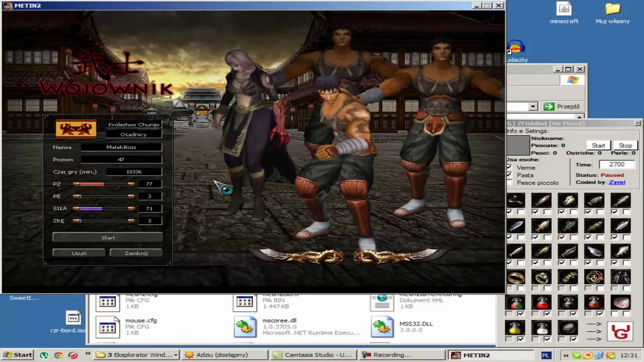This screenshot has width=644, height=362.
Task: Click the plain gold ring icon
Action: coord(516,277)
